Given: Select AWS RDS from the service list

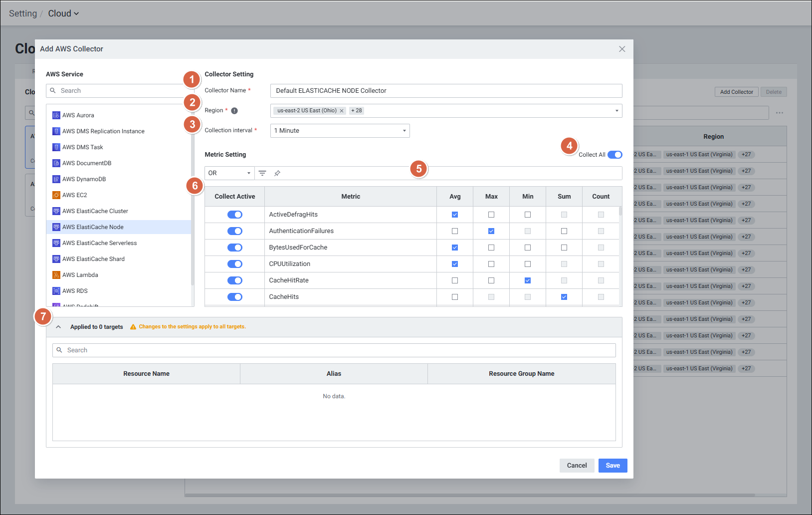Looking at the screenshot, I should click(x=75, y=291).
